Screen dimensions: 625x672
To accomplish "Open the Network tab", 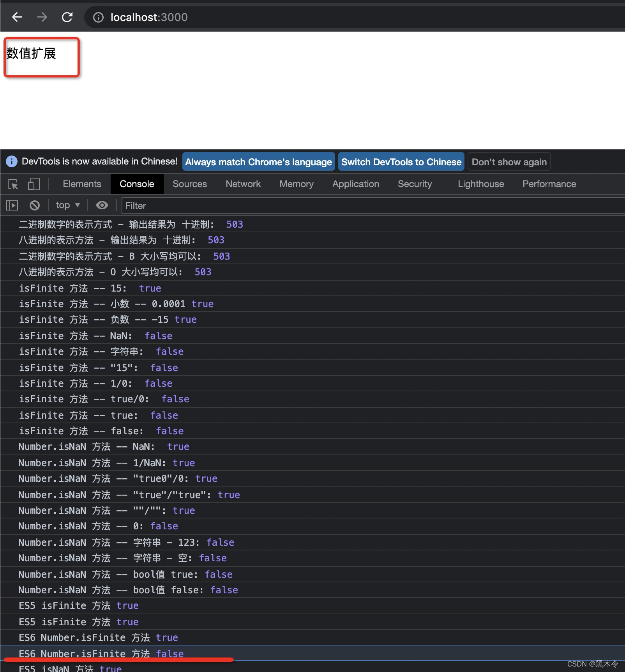I will [x=243, y=184].
